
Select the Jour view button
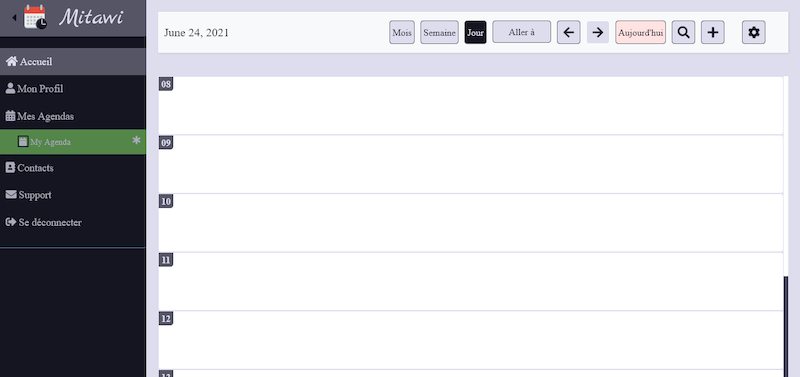(476, 33)
